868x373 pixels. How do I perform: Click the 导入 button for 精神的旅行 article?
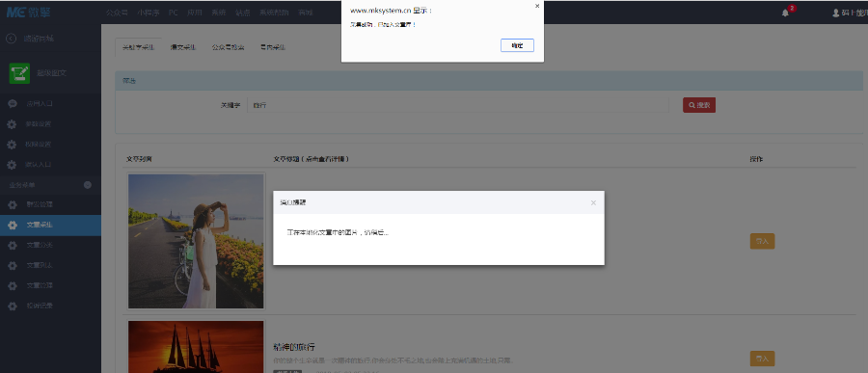[762, 359]
